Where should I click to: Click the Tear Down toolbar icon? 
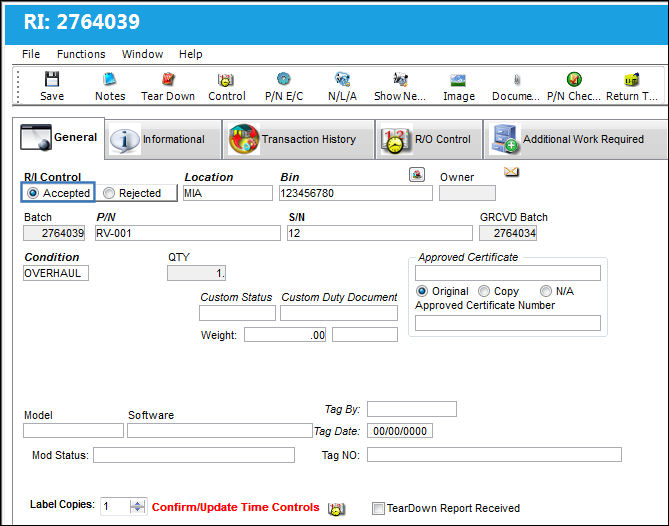tap(168, 79)
